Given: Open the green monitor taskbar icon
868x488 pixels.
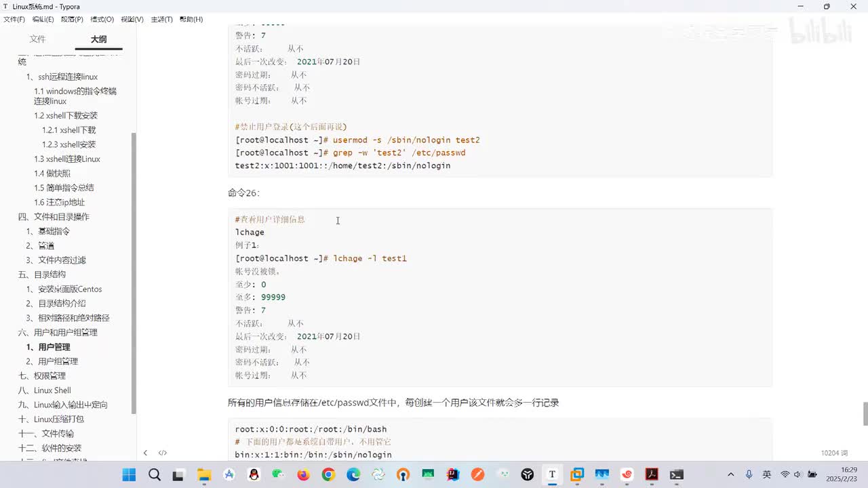Looking at the screenshot, I should [x=428, y=474].
